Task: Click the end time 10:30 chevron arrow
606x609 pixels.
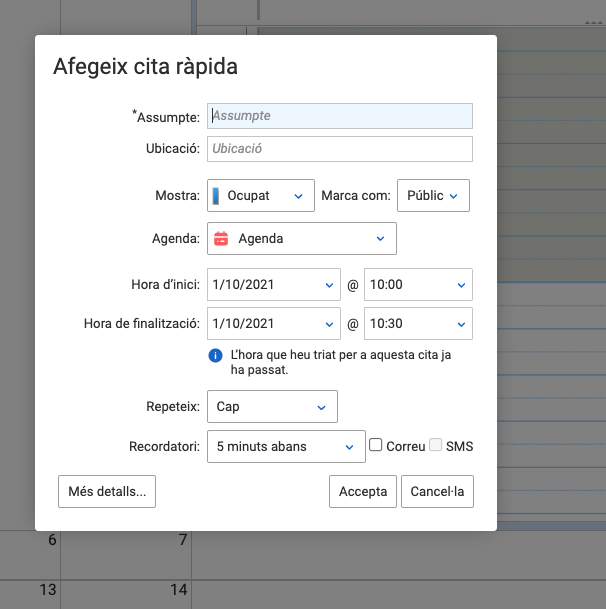Action: click(x=461, y=324)
